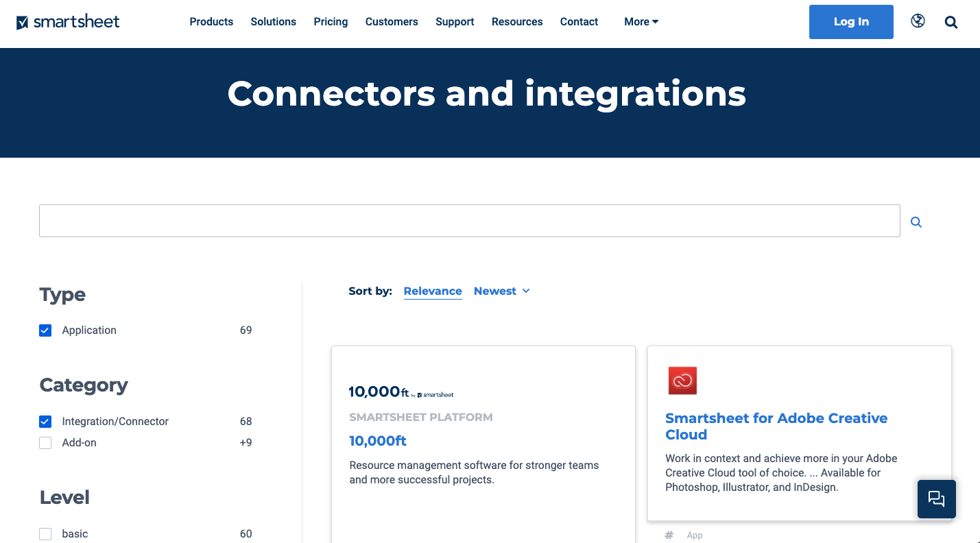Click the SMARTSHEET PLATFORM label

point(421,417)
